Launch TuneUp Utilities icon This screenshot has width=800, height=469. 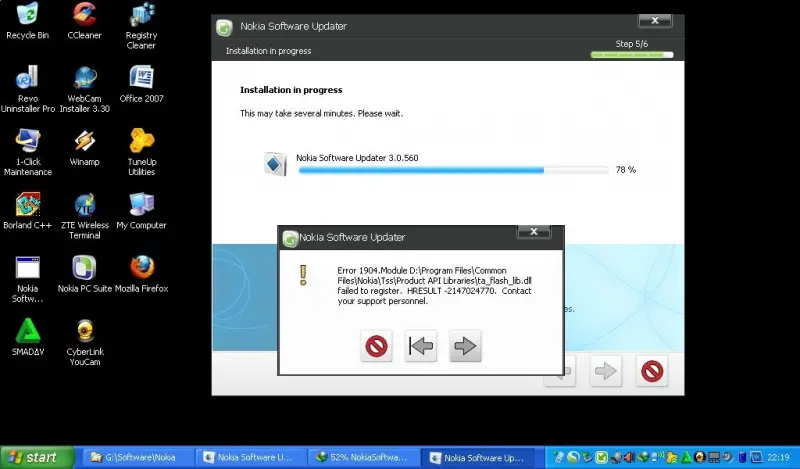coord(141,152)
